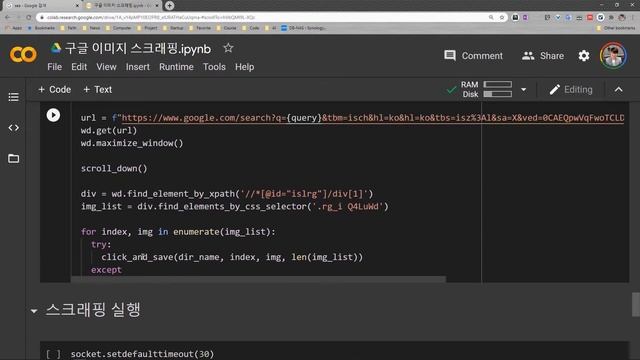Show the RAM and Disk usage indicator
Screen dimensions: 640x360
[x=486, y=89]
